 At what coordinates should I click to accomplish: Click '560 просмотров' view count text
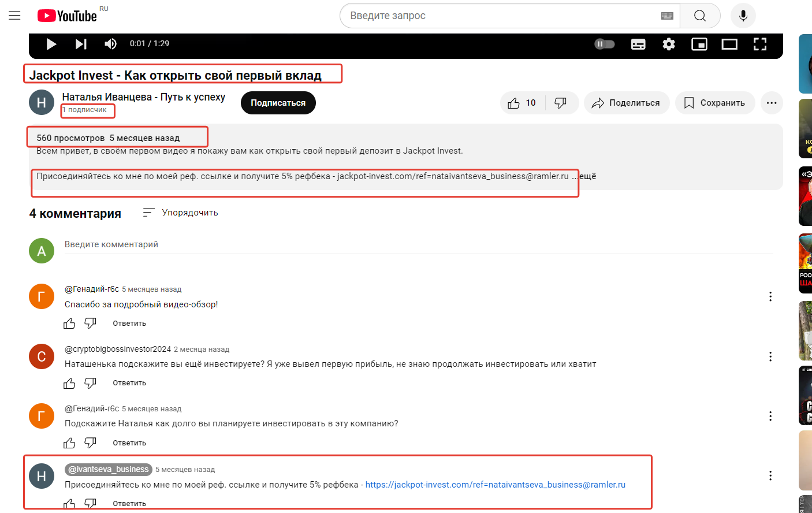pos(70,138)
